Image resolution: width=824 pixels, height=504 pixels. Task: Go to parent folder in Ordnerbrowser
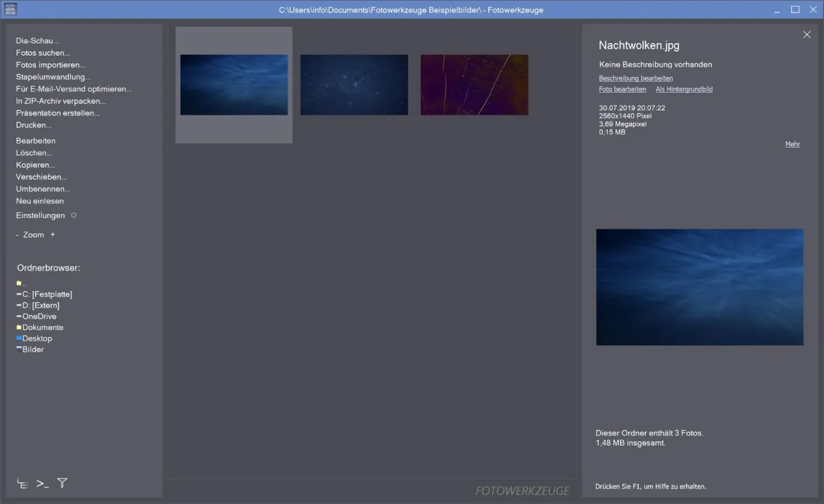(21, 284)
